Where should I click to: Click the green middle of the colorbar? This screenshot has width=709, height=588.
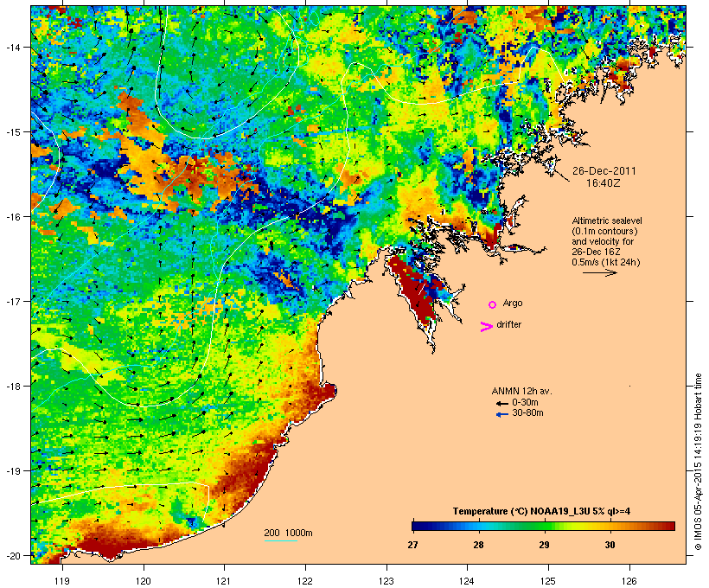[544, 526]
